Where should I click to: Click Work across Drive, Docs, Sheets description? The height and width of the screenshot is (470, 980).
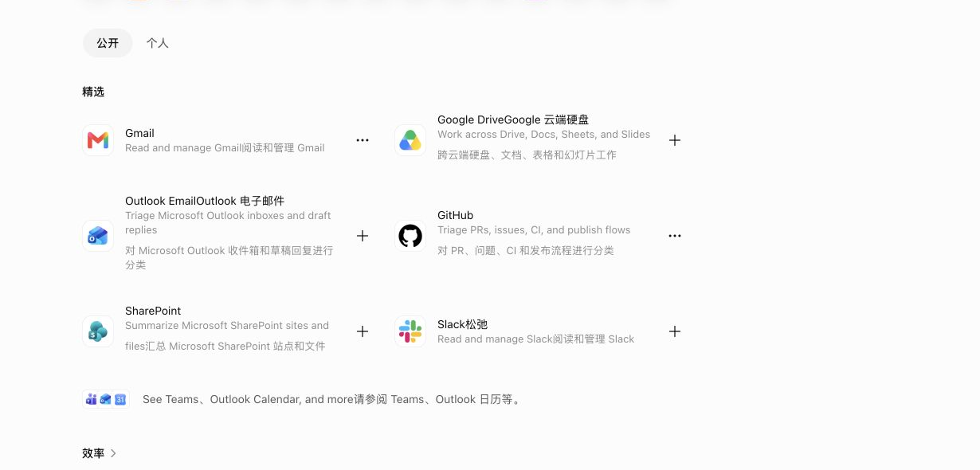click(x=544, y=134)
